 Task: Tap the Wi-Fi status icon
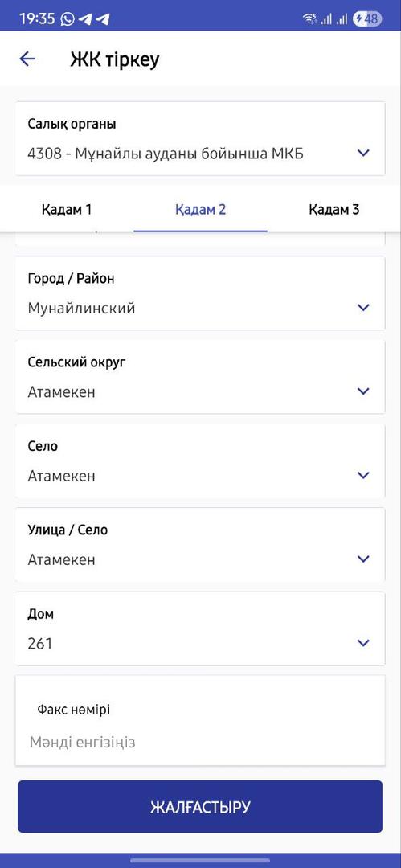point(309,18)
